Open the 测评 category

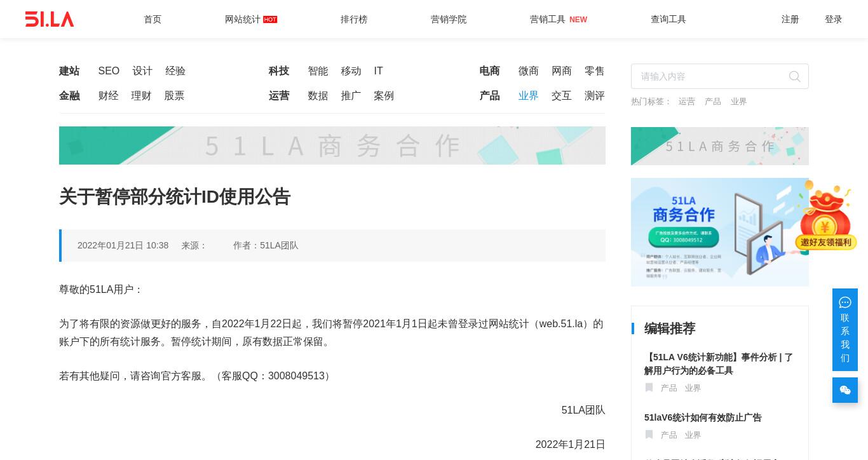point(595,96)
